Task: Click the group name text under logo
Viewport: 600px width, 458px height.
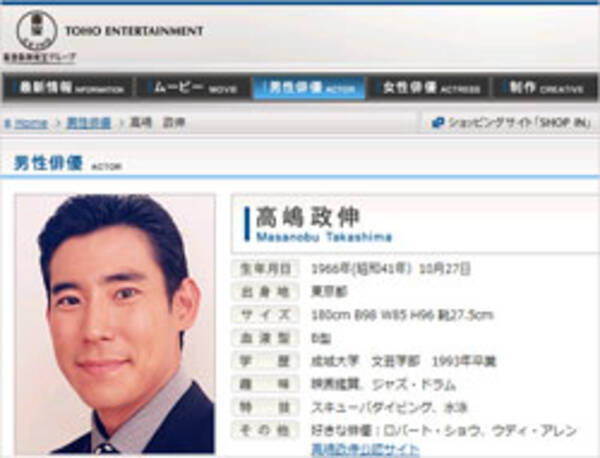Action: point(40,57)
